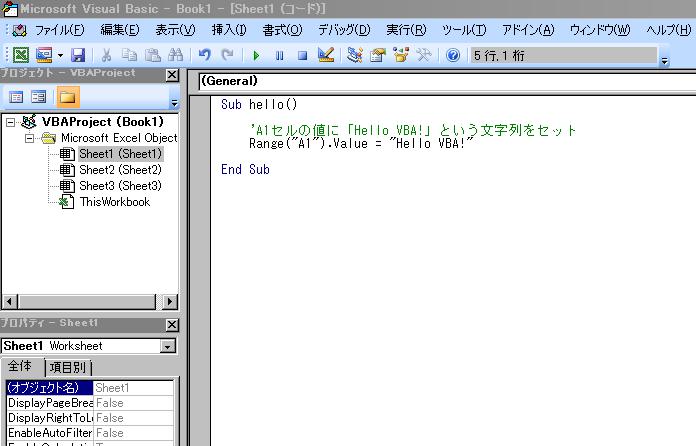Open the ウィンドウ(W) menu
696x446 pixels.
pyautogui.click(x=600, y=30)
